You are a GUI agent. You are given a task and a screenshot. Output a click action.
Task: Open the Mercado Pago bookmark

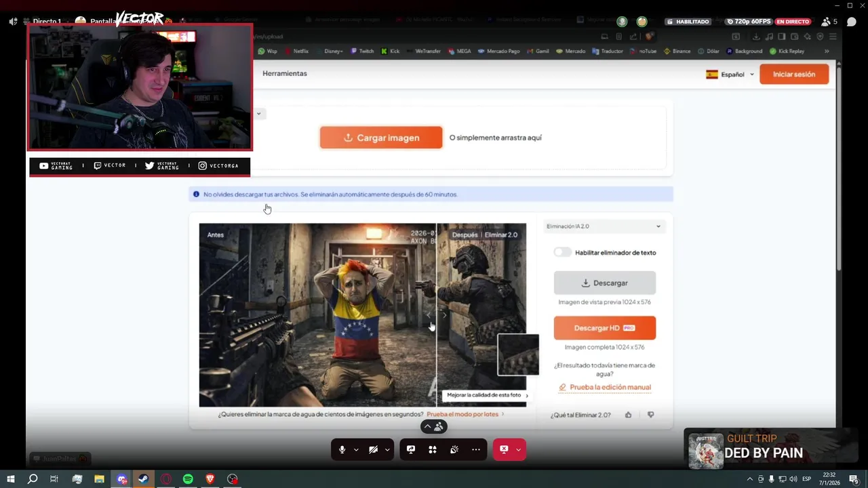[498, 51]
